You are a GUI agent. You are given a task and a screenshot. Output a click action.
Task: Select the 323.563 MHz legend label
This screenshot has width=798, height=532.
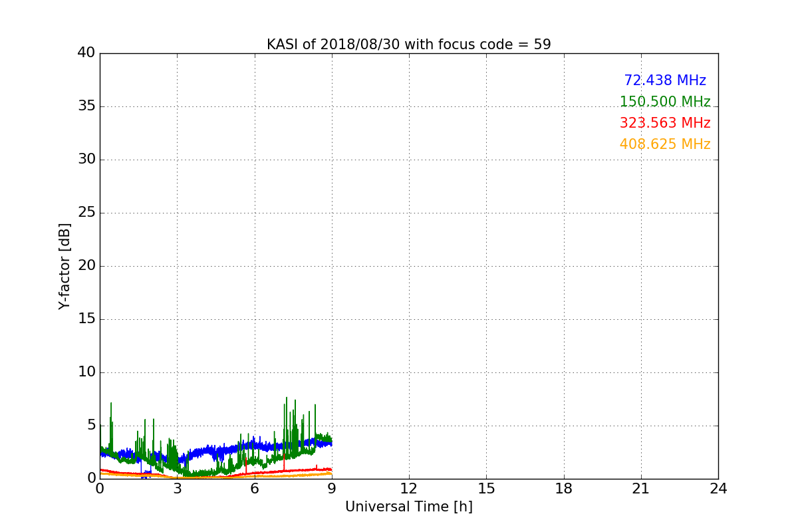[665, 123]
